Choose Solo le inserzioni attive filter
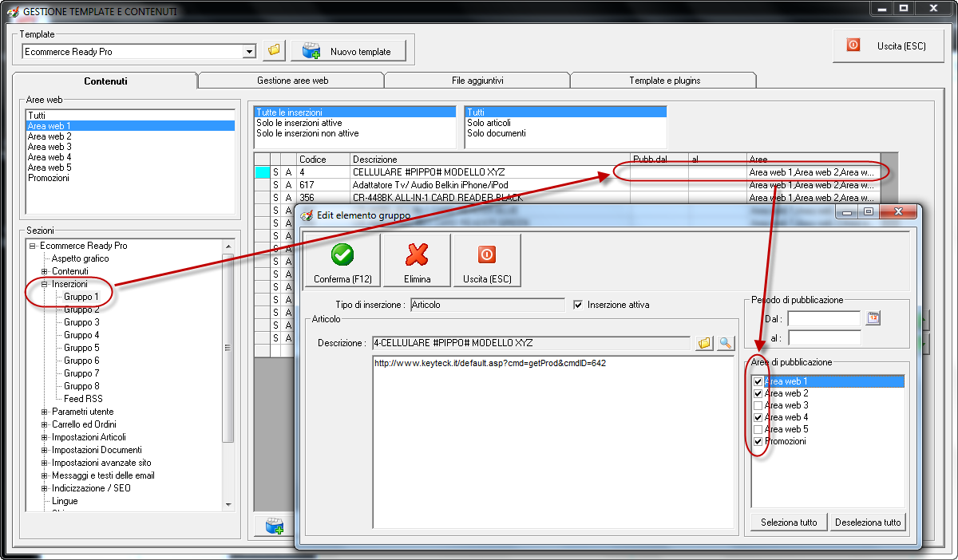The height and width of the screenshot is (560, 958). click(x=354, y=123)
